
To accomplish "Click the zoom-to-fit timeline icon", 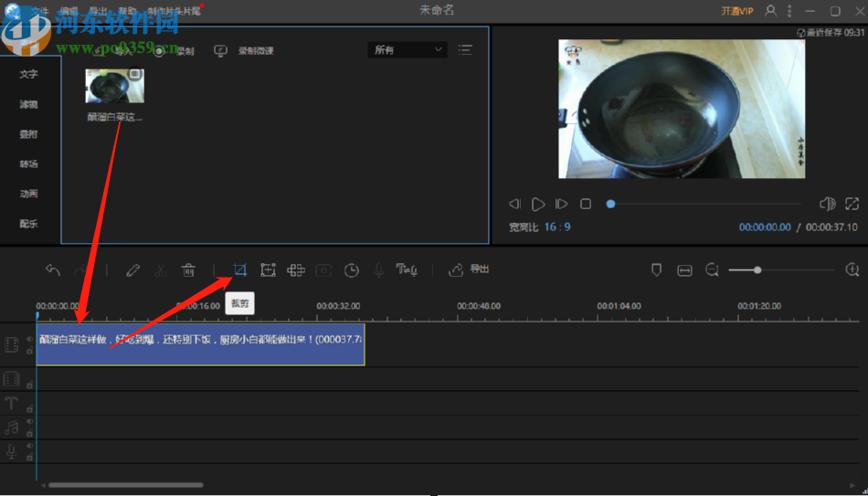I will click(684, 269).
